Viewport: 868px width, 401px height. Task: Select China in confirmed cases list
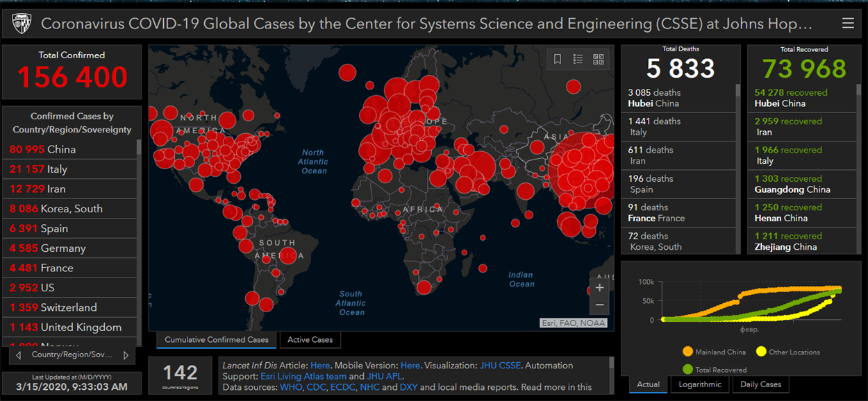pos(69,149)
